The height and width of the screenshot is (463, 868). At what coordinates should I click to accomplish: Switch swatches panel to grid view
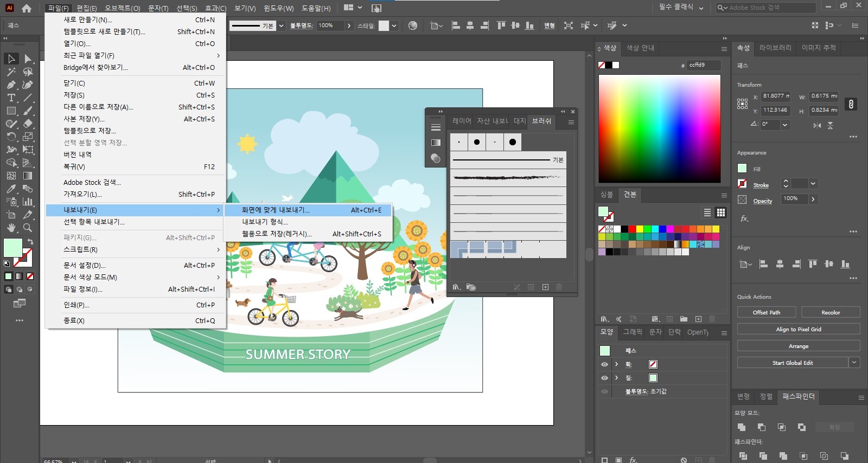pos(721,213)
